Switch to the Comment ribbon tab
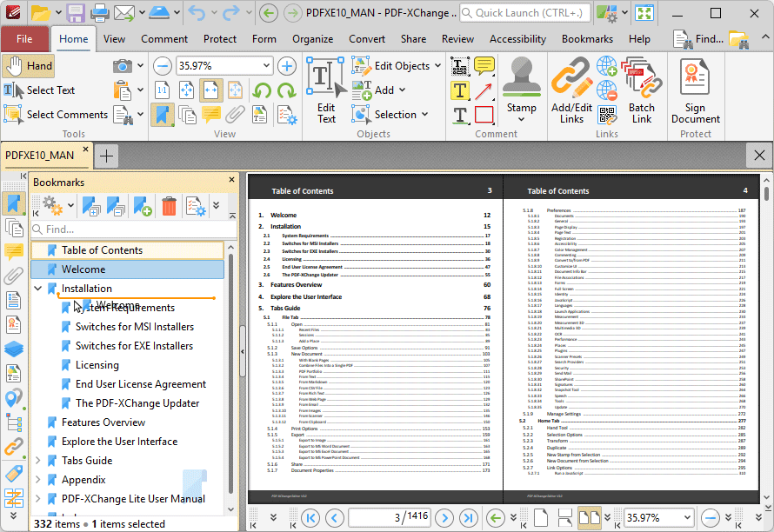Image resolution: width=774 pixels, height=532 pixels. point(164,39)
